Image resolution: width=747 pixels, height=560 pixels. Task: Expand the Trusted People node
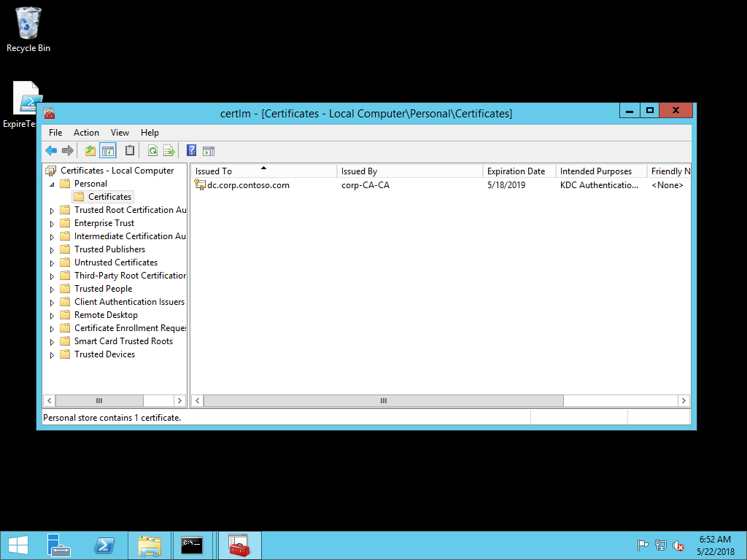coord(51,288)
